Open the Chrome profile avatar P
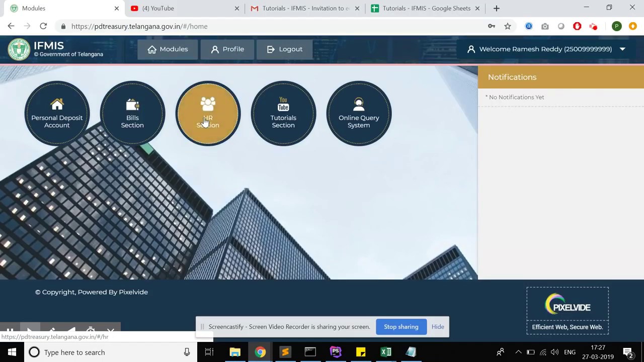 point(617,26)
